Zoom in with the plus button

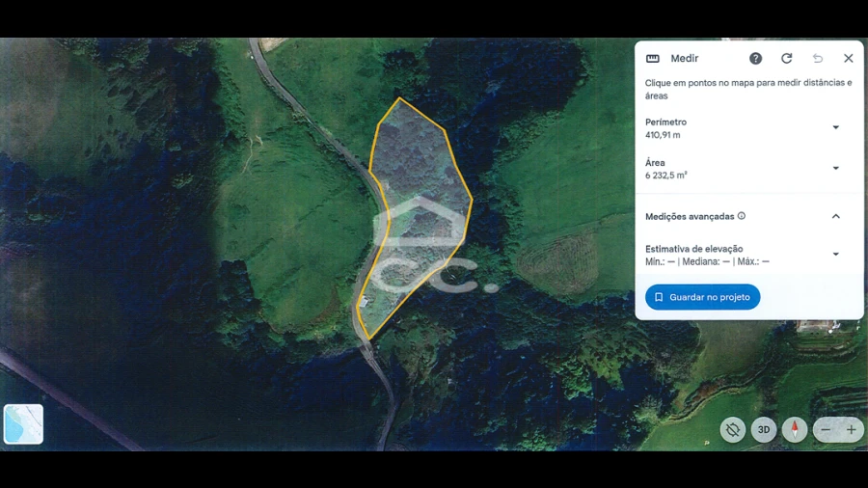click(851, 430)
